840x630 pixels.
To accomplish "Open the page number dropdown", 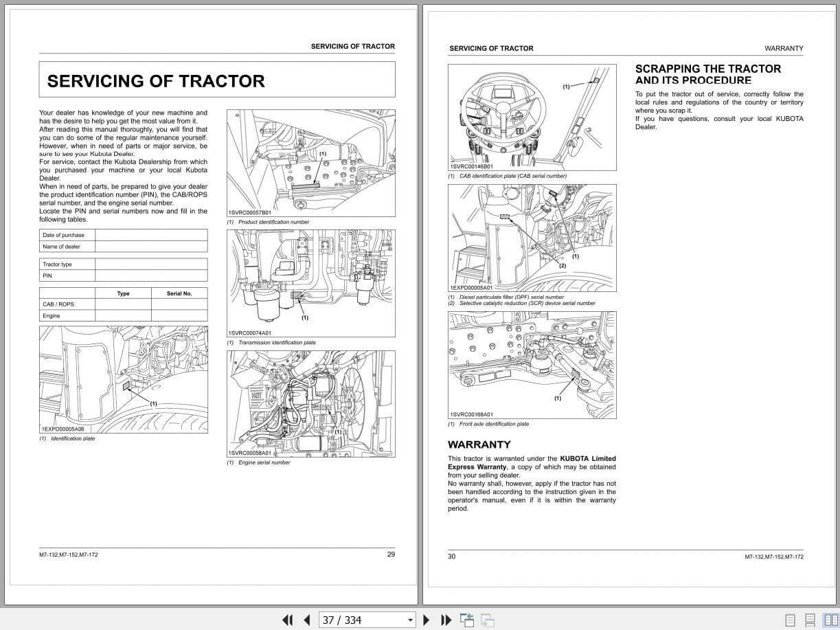I will 410,620.
